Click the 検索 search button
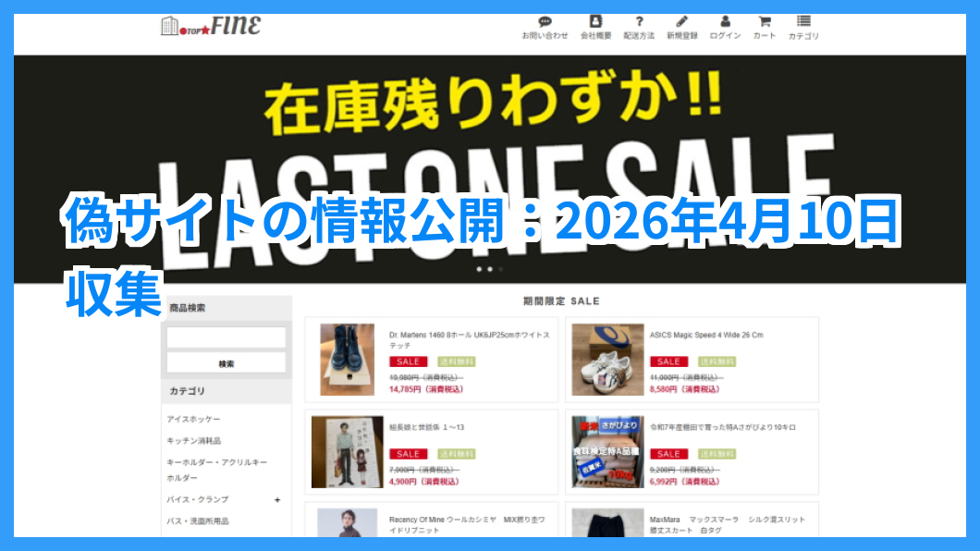This screenshot has height=551, width=980. click(227, 363)
